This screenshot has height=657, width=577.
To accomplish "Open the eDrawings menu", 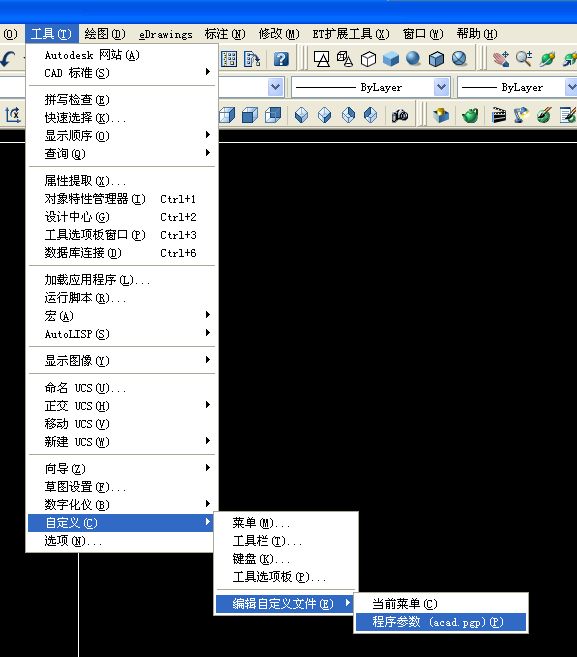I will coord(166,34).
